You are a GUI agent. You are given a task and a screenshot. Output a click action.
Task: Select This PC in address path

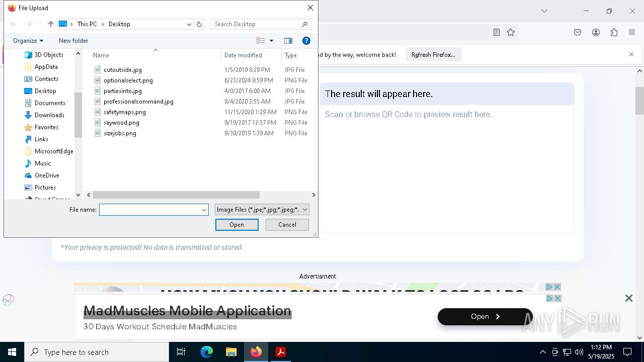pos(87,24)
